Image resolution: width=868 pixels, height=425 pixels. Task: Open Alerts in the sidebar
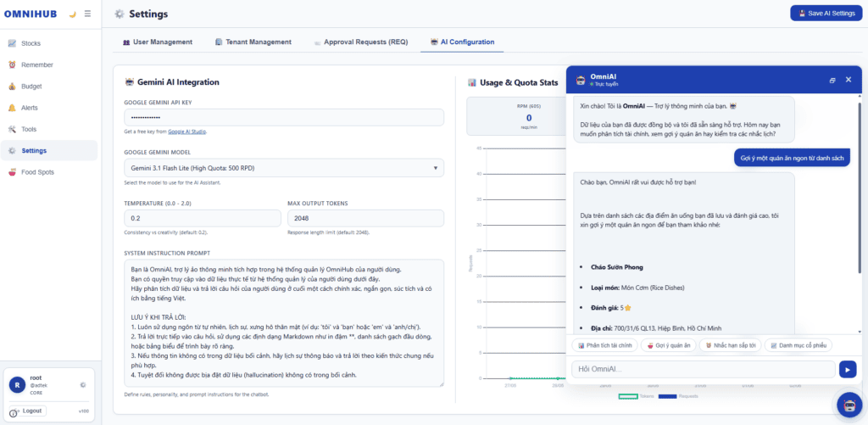point(48,108)
